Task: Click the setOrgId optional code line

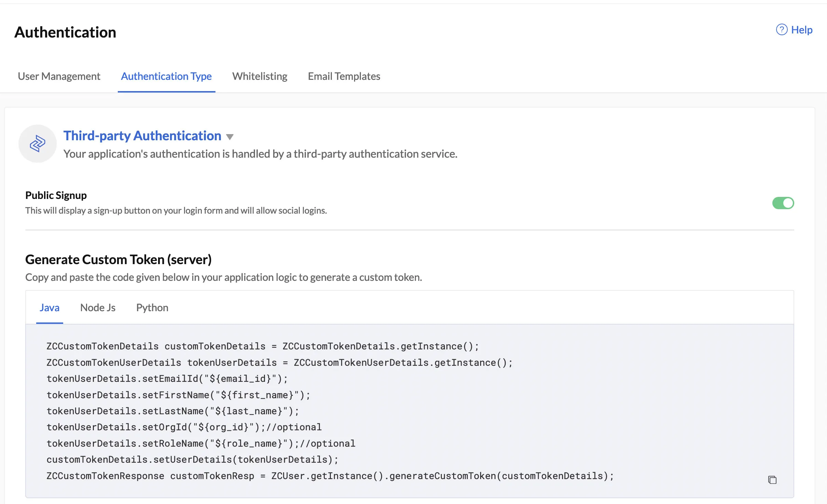Action: point(184,427)
